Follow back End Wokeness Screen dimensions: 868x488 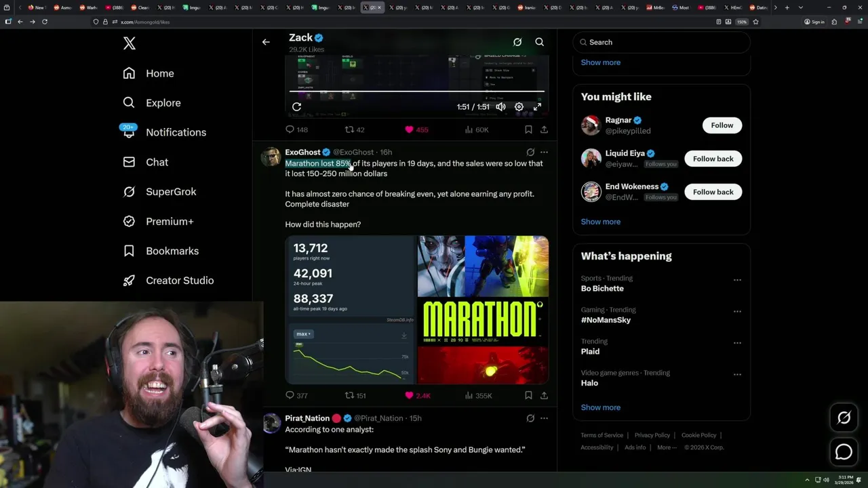click(x=713, y=192)
